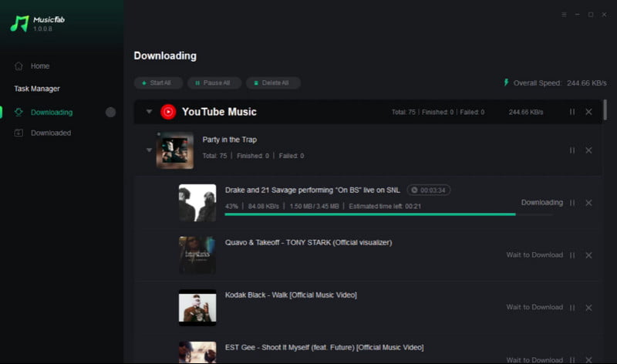Pause the Drake and 21 Savage download
This screenshot has height=364, width=617.
pos(572,203)
